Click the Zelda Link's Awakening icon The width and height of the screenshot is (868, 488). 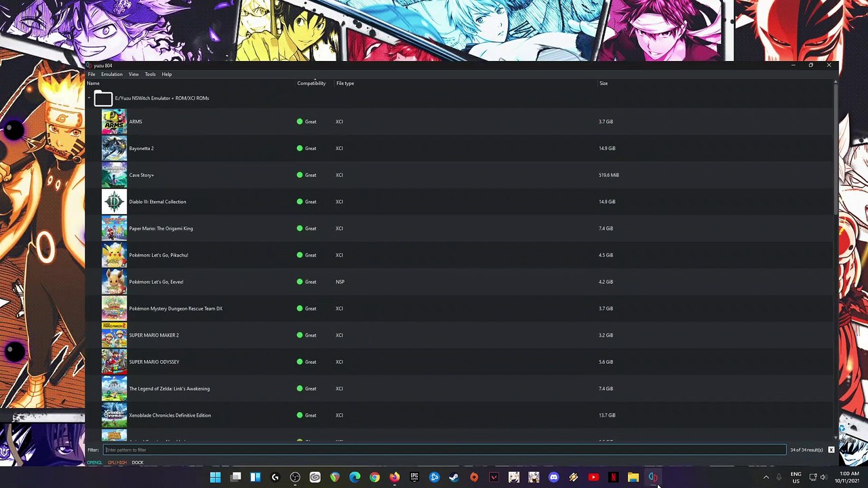[114, 388]
